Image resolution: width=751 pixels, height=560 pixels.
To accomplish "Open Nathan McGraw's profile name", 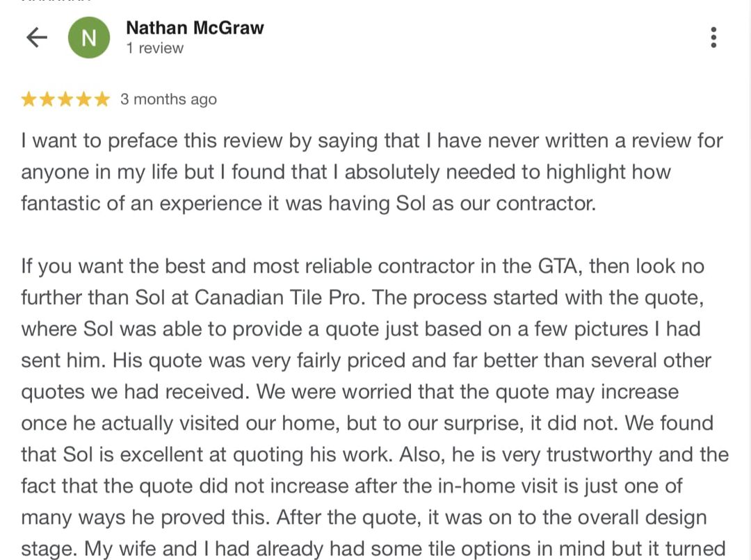I will tap(195, 28).
